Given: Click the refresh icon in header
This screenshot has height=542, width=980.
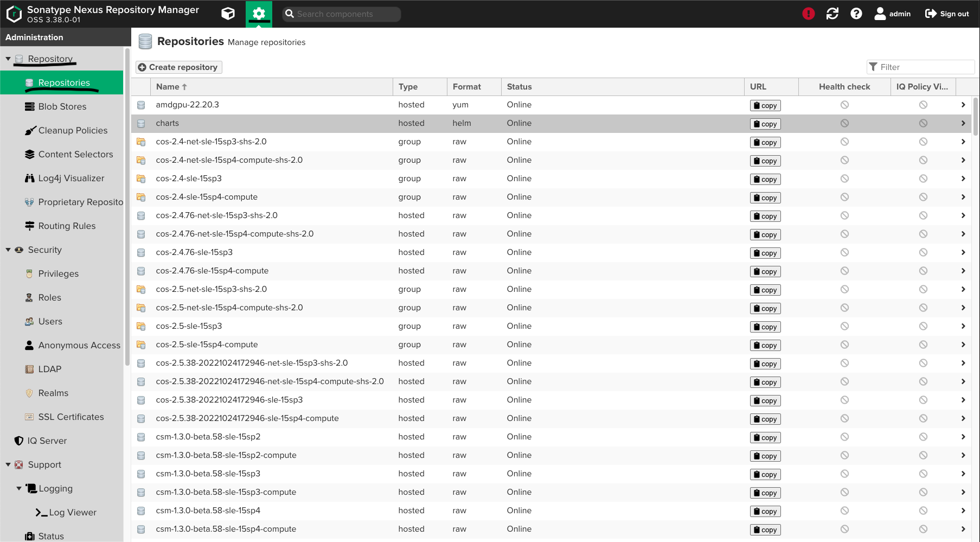Looking at the screenshot, I should tap(832, 14).
